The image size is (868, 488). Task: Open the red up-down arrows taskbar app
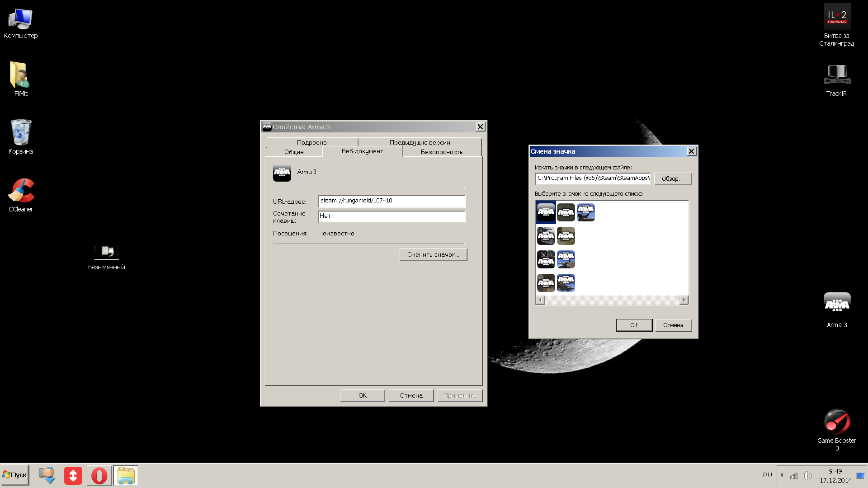point(73,475)
